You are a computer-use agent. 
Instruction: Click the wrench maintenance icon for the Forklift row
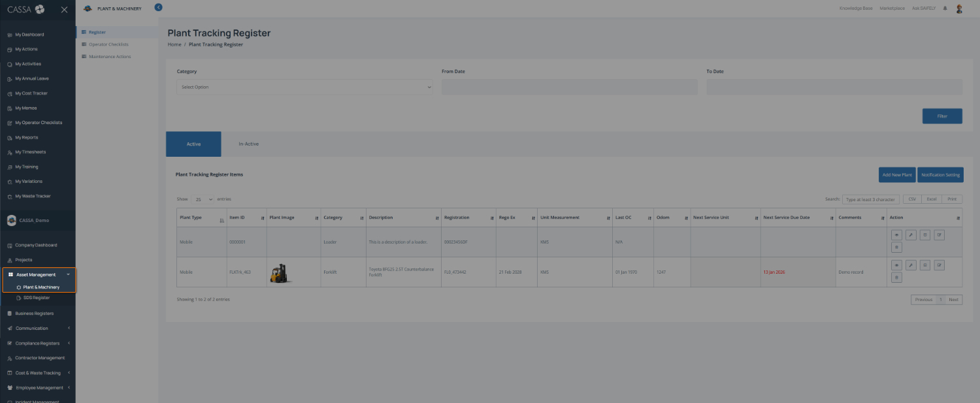coord(911,265)
